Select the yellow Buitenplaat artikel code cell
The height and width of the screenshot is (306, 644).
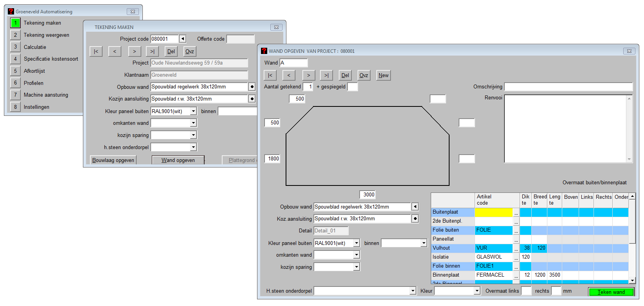click(493, 212)
